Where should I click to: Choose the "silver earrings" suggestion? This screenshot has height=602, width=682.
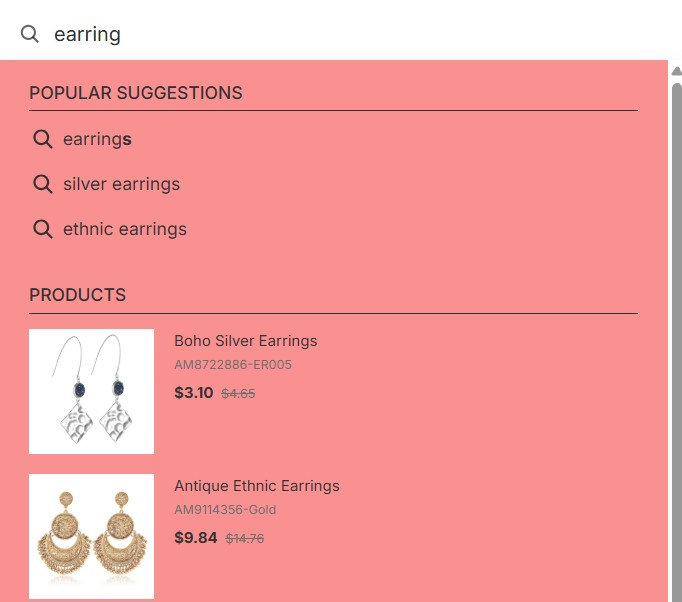click(121, 184)
